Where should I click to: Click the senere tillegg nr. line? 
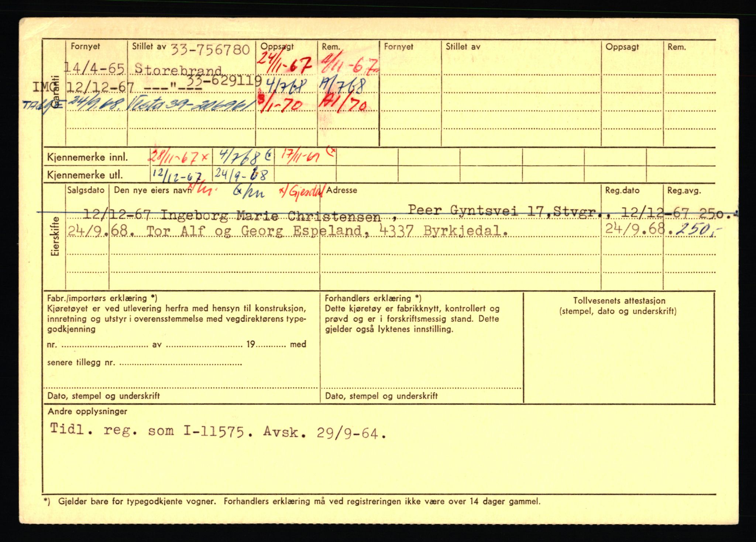point(144,363)
